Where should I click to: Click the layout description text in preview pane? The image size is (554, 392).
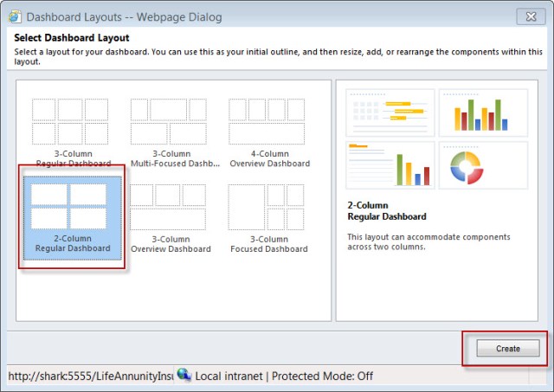428,241
